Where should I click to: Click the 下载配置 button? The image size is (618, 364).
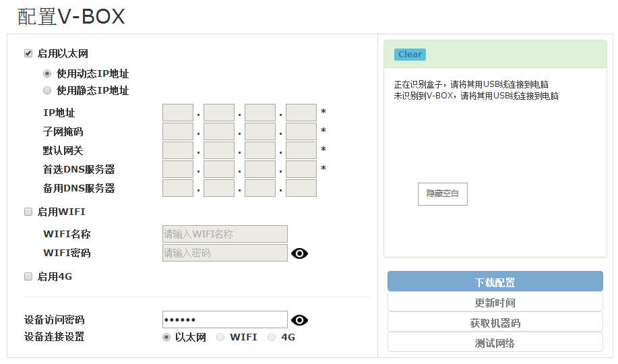point(495,282)
